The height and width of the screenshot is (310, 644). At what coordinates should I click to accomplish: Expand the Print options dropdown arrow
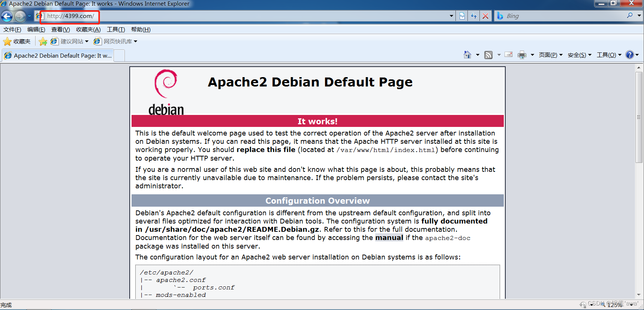pyautogui.click(x=532, y=55)
